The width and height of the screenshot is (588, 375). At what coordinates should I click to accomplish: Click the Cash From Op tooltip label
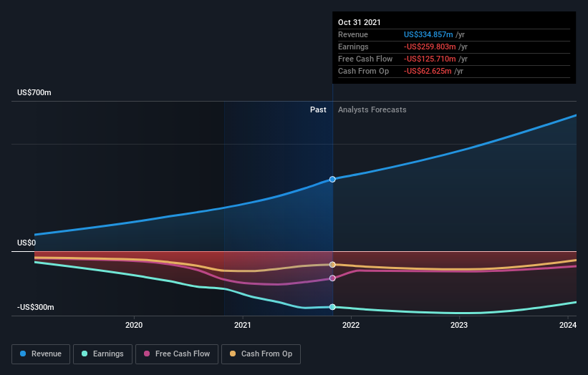tap(363, 71)
